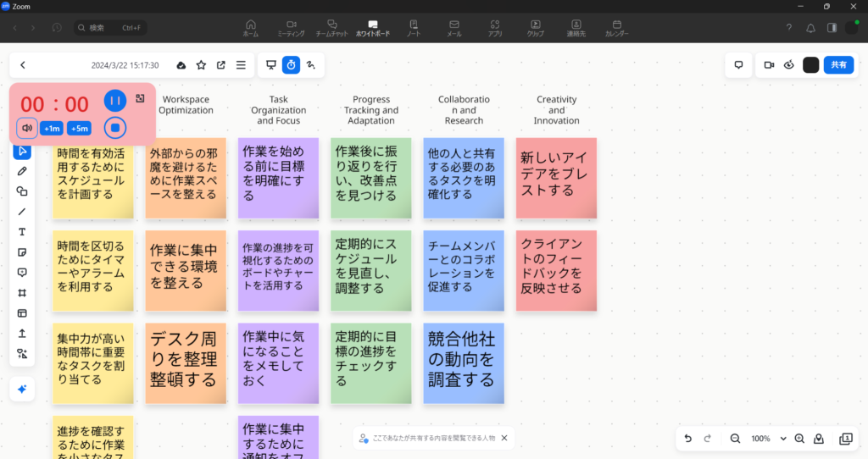Screen dimensions: 868x459
Task: Click the undo arrow at bottom right
Action: click(x=687, y=439)
